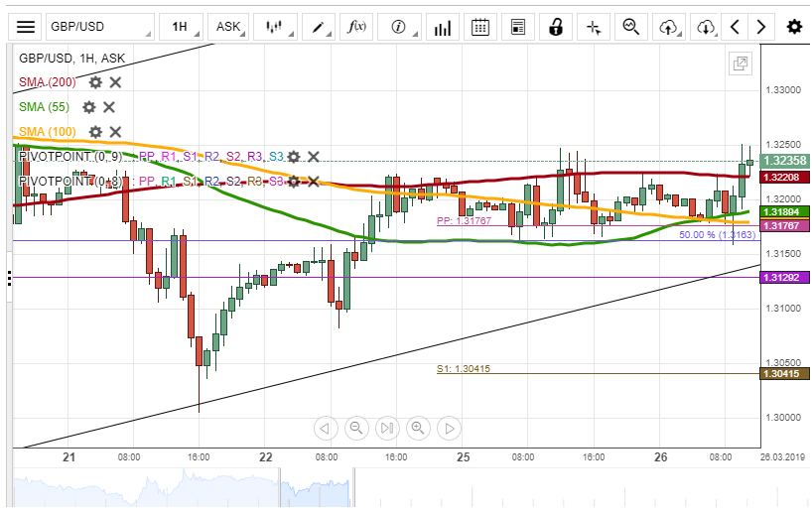Show the bar volume chart icon
This screenshot has height=514, width=812.
tap(443, 27)
